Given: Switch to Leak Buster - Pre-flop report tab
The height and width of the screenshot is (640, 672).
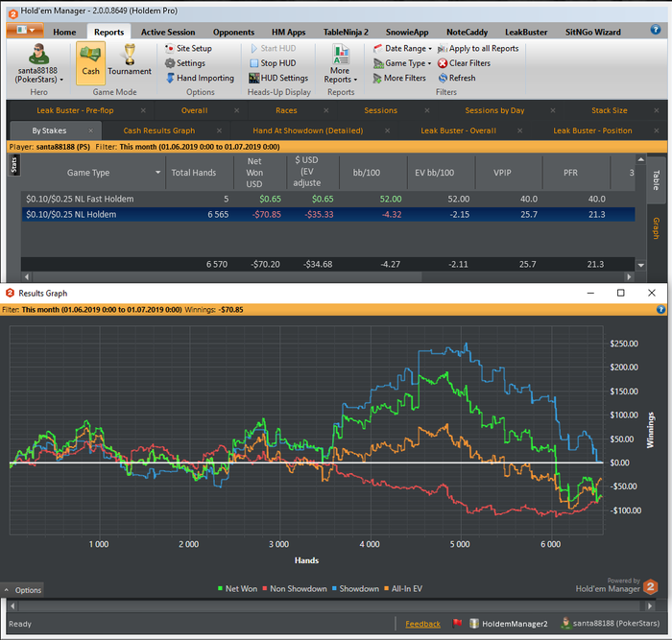Looking at the screenshot, I should 75,110.
